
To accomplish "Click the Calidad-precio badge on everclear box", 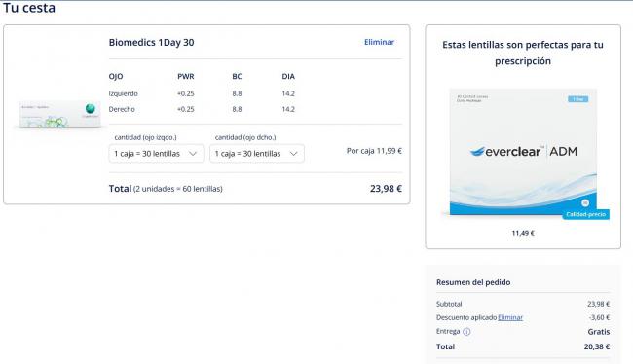I will pos(585,214).
